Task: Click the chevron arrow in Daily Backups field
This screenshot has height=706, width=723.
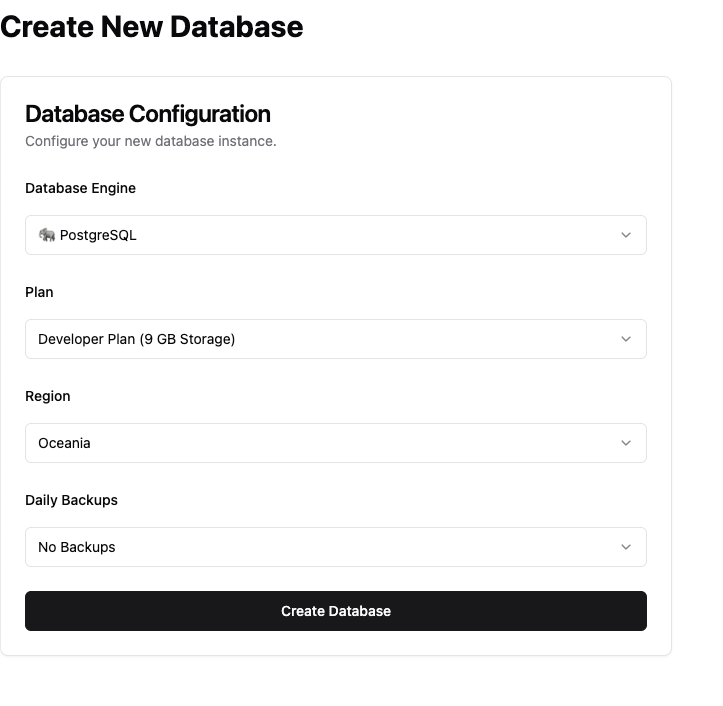Action: pyautogui.click(x=626, y=547)
